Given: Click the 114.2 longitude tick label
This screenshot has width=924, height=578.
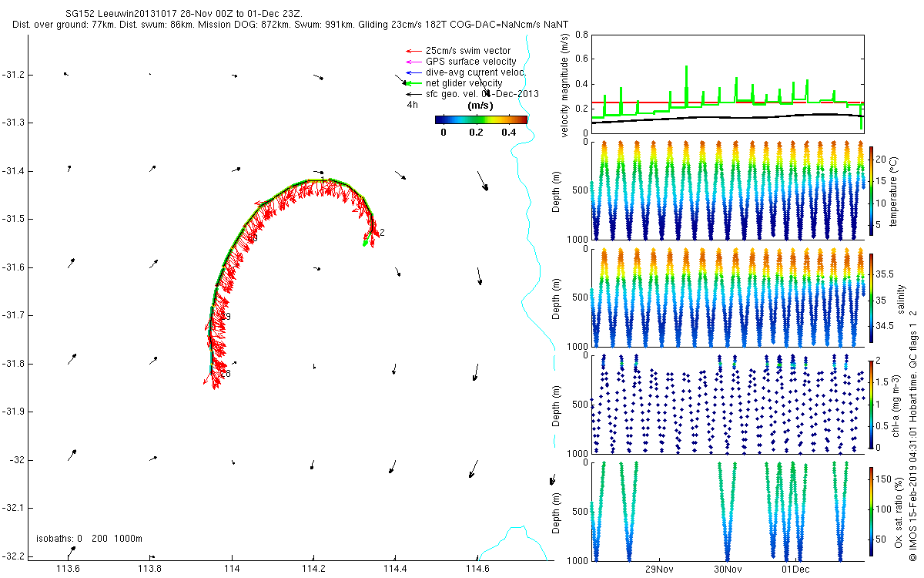Looking at the screenshot, I should (x=313, y=569).
